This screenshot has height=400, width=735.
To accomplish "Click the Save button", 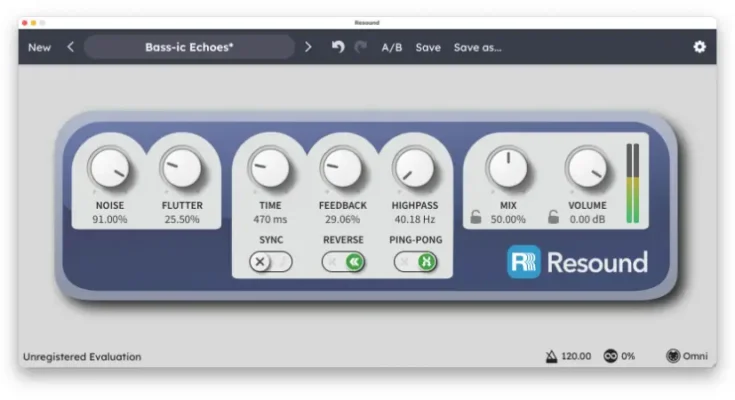I will click(428, 47).
